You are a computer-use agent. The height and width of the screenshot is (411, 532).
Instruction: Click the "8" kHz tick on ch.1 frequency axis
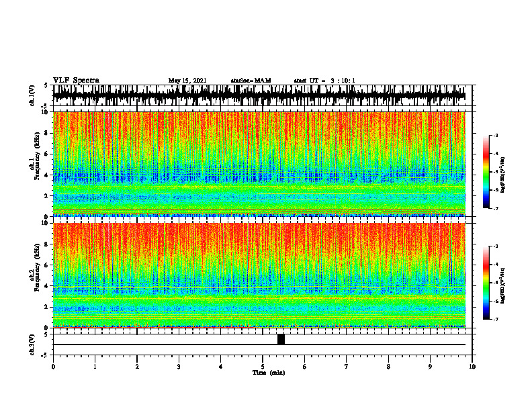click(47, 133)
